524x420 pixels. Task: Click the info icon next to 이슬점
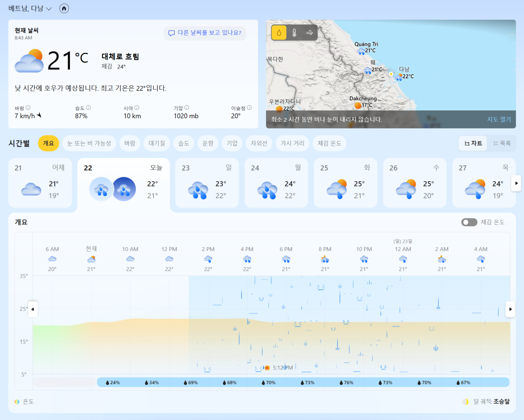tap(249, 108)
